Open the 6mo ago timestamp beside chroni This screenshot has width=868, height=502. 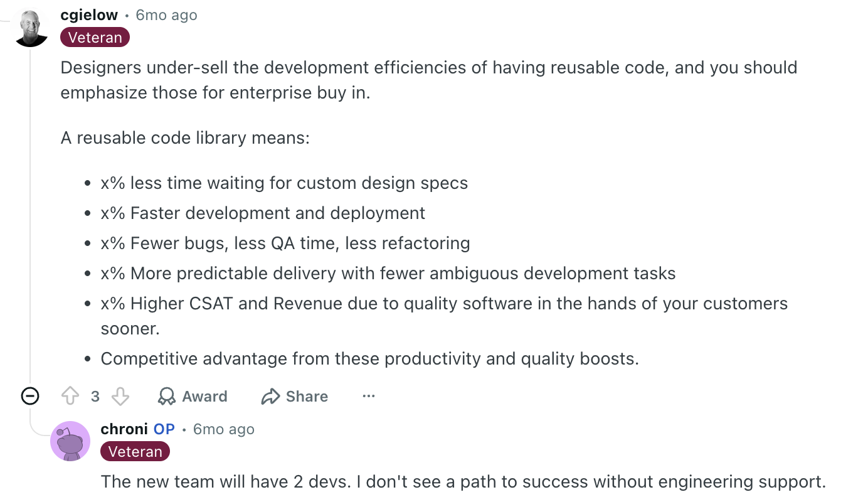(223, 429)
